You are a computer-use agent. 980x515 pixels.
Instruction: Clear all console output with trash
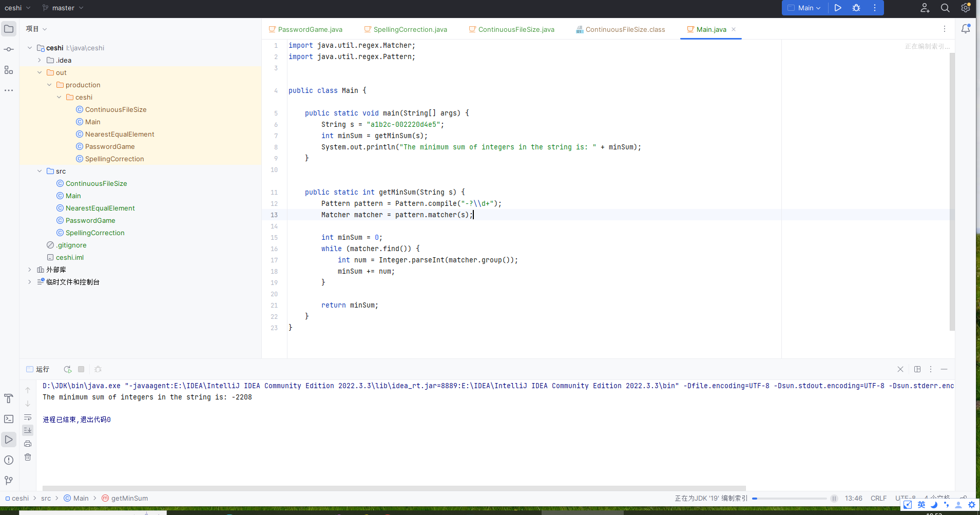pos(28,457)
